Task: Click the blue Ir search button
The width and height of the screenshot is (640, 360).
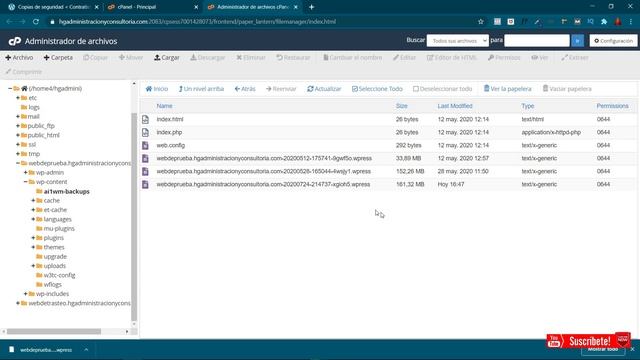Action: 577,41
